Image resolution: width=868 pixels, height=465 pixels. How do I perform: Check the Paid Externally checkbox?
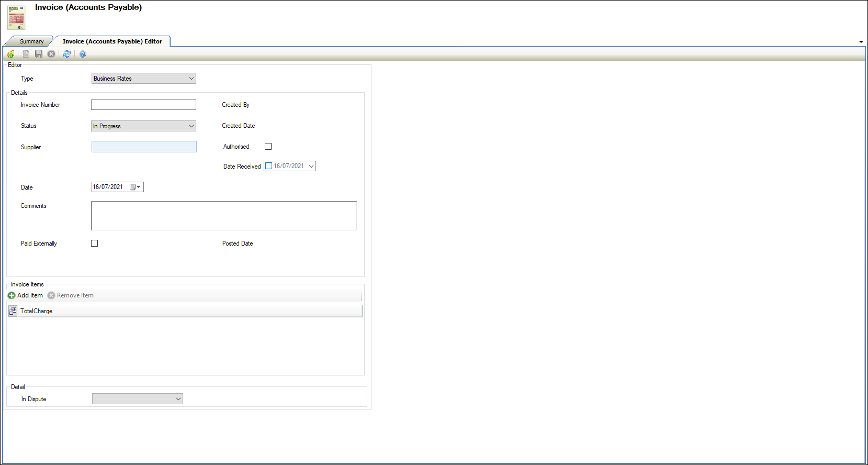[x=95, y=243]
